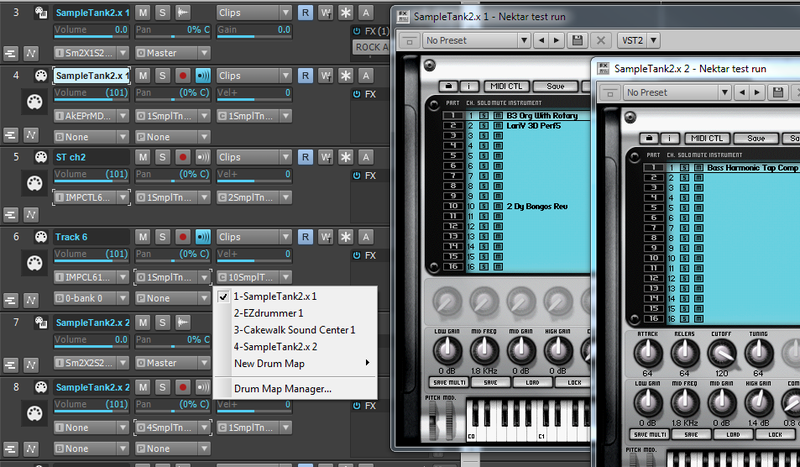Viewport: 800px width, 467px height.
Task: Arm record on track 4 SampleTank2.x 1
Action: pyautogui.click(x=183, y=75)
